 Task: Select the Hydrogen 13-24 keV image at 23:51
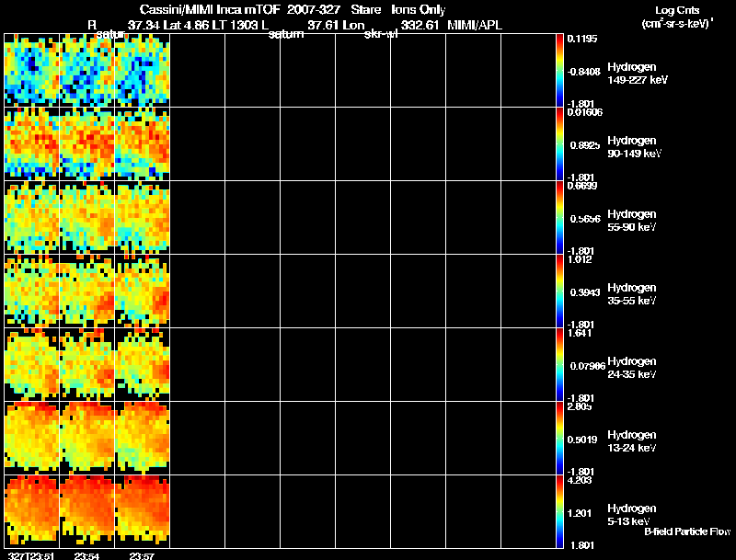coord(32,439)
